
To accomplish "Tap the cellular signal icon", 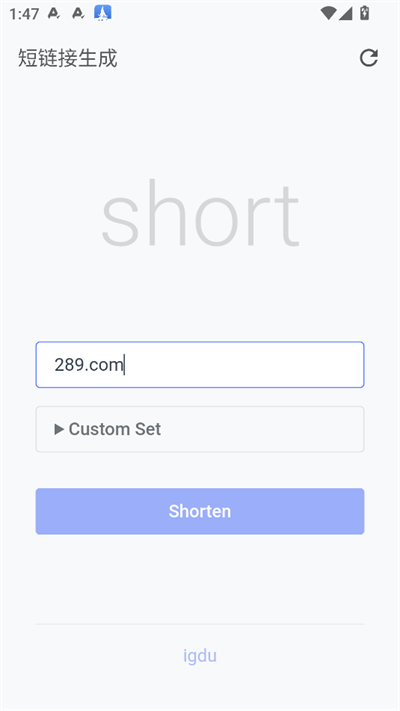I will pyautogui.click(x=346, y=14).
